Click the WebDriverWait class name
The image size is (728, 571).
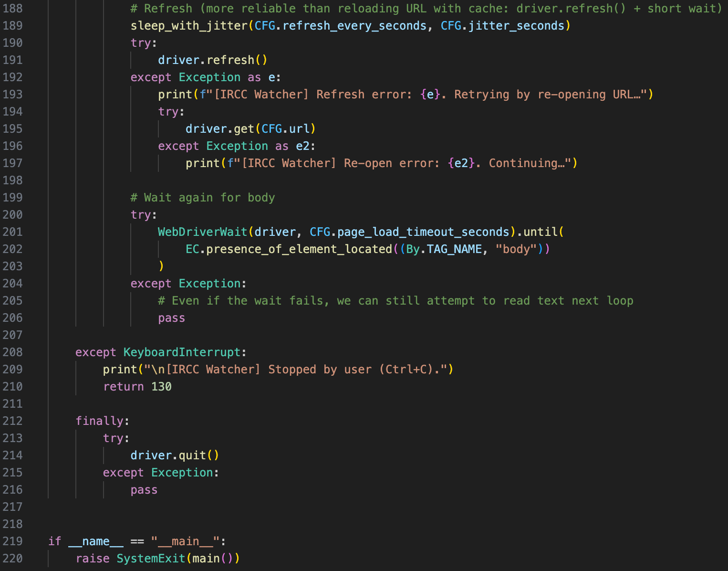click(x=203, y=232)
